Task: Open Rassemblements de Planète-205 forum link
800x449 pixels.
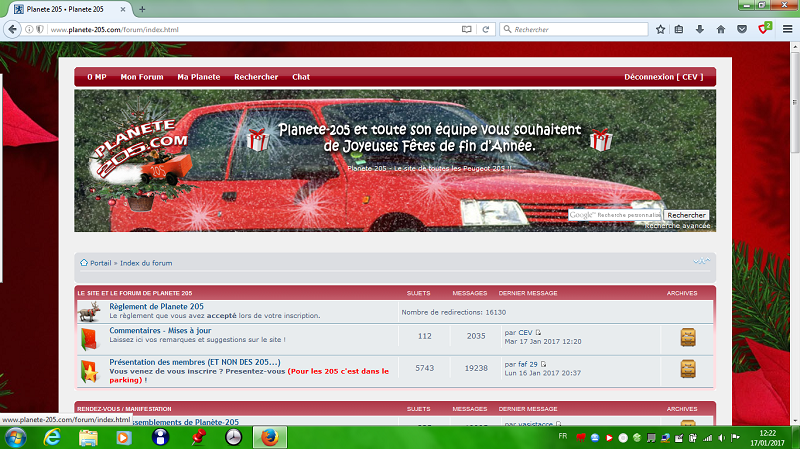Action: 186,422
